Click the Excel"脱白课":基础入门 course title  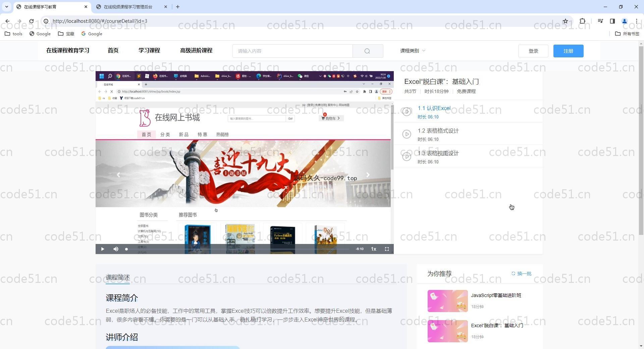[x=441, y=82]
